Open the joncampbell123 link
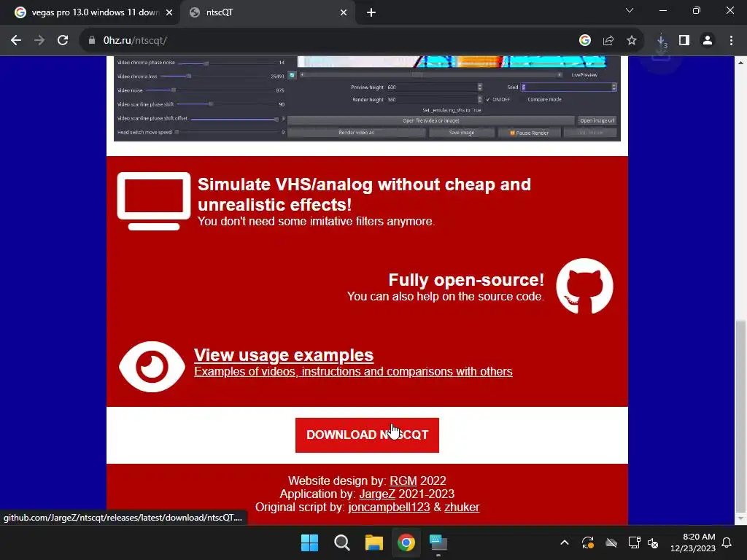Viewport: 747px width, 560px height. [389, 507]
